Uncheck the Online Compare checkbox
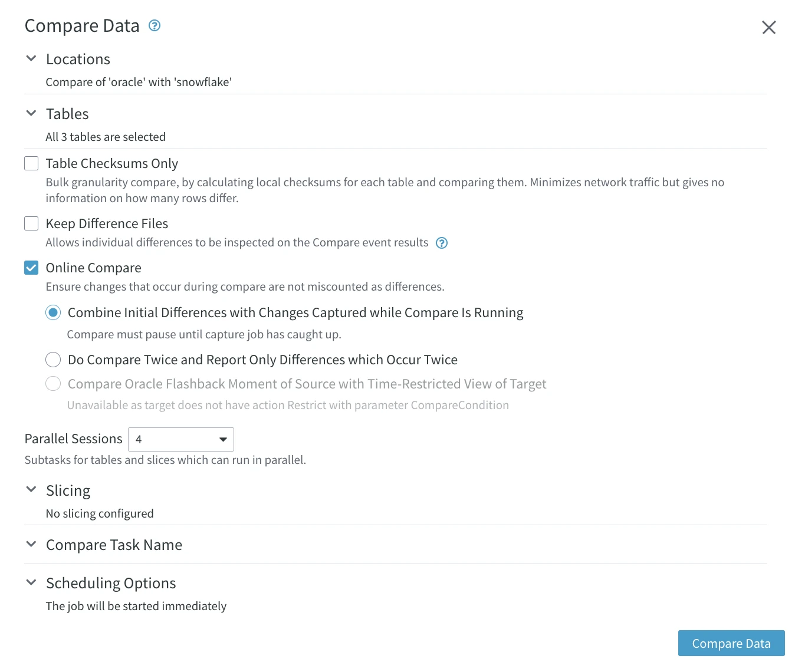795x672 pixels. [31, 268]
